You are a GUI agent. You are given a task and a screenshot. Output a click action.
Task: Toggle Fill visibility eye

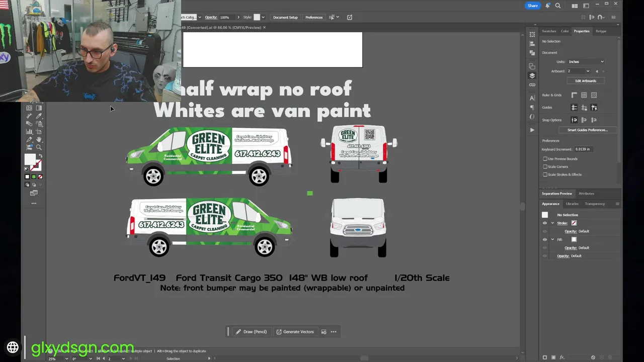point(544,240)
